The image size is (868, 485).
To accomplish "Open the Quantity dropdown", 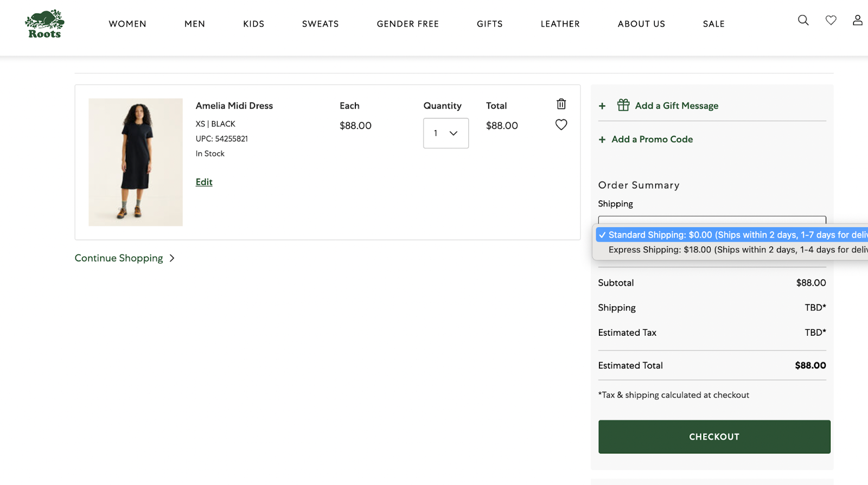I will (445, 133).
